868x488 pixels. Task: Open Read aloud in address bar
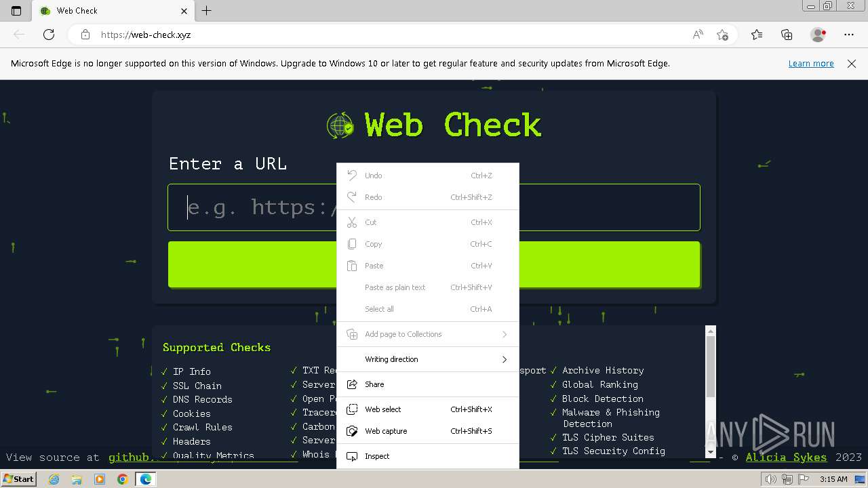tap(697, 35)
